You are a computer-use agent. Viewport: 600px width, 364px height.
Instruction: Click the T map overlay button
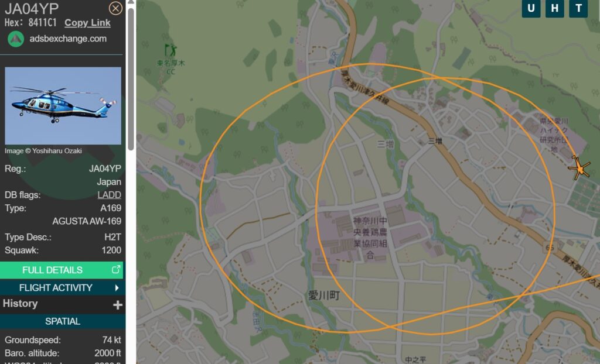(578, 8)
